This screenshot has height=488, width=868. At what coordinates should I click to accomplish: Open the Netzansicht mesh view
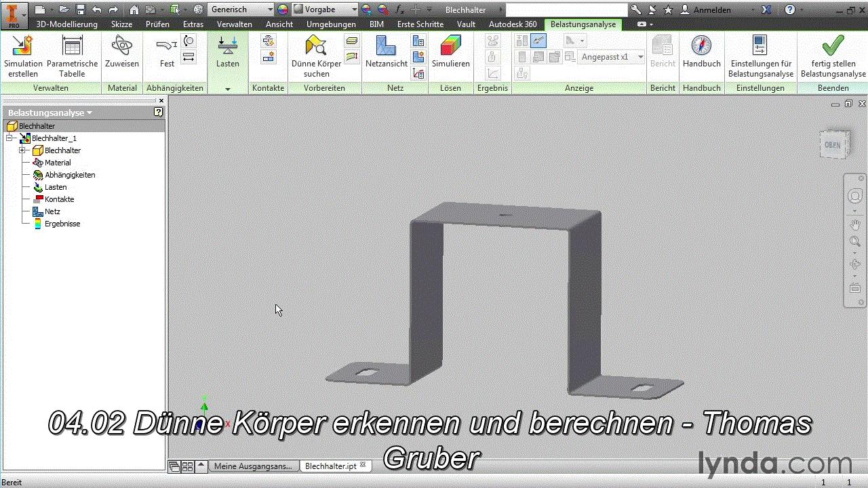tap(387, 52)
